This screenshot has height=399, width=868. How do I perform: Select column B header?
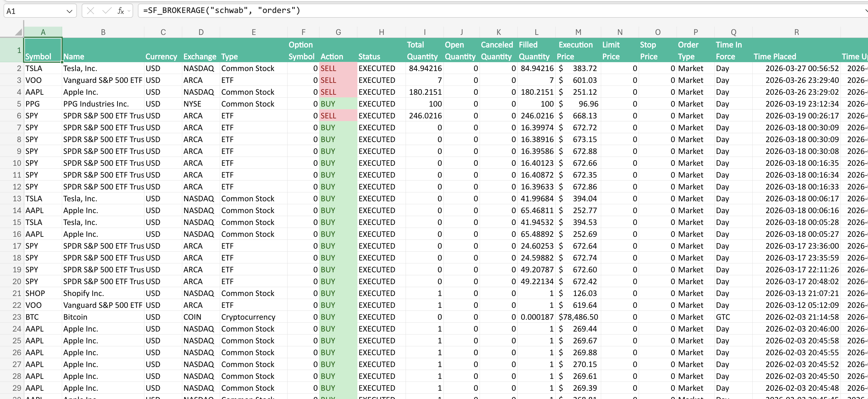(103, 32)
